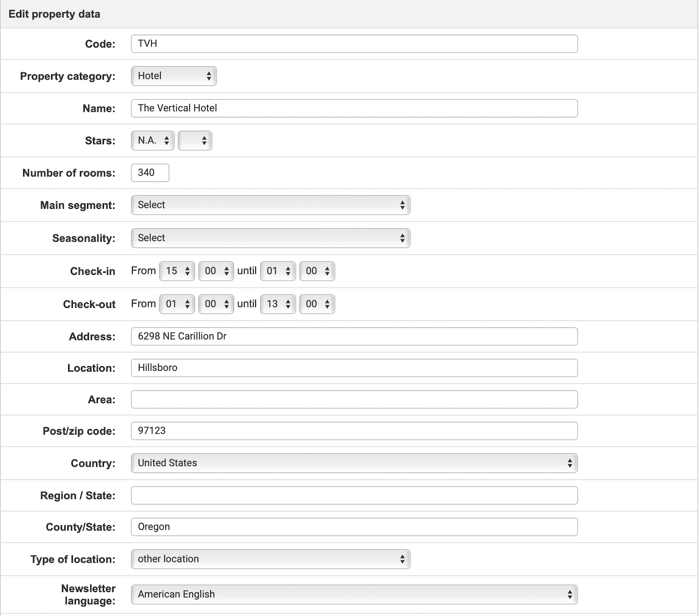Open Type of location dropdown showing other location
Image resolution: width=699 pixels, height=616 pixels.
[270, 559]
